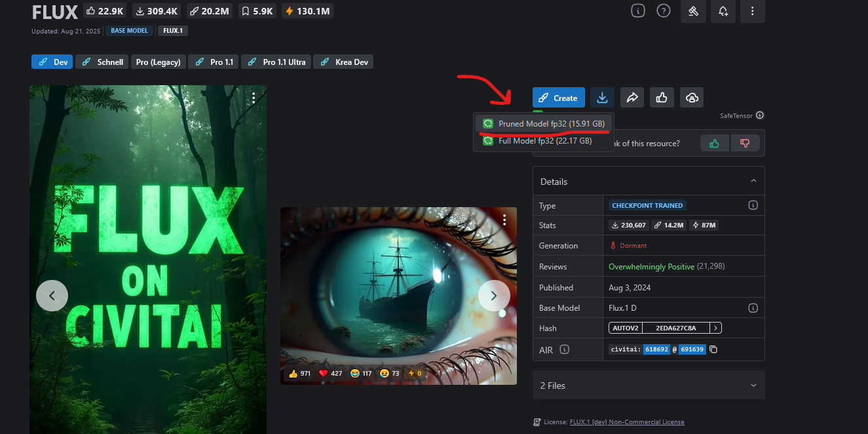This screenshot has height=434, width=868.
Task: Click the 20.2M generations badge
Action: point(210,10)
